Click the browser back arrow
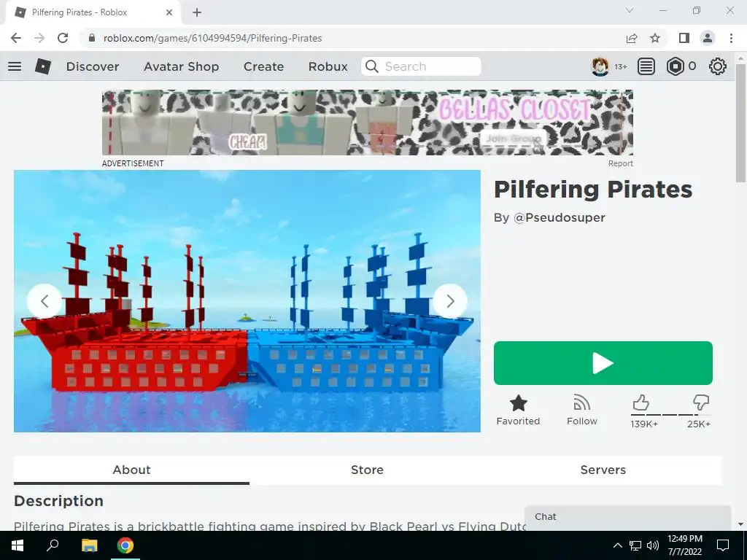The height and width of the screenshot is (560, 747). coord(16,38)
